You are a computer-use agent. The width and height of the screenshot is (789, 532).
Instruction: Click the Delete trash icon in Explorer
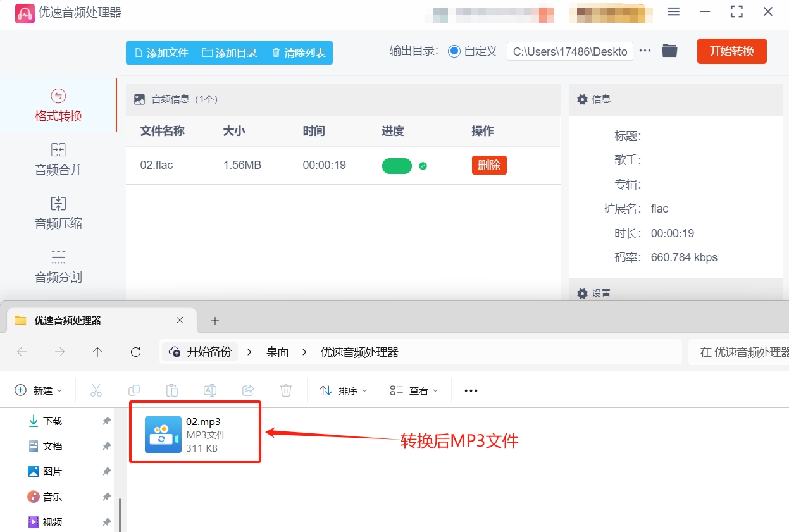286,390
